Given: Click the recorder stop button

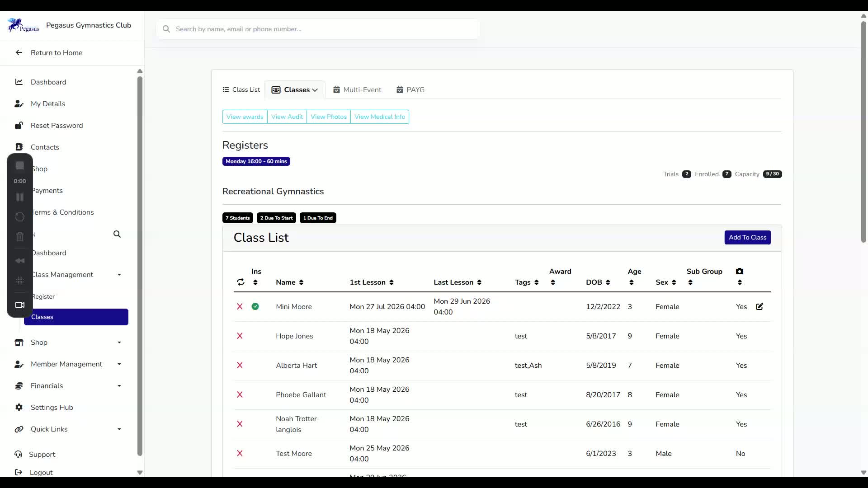Looking at the screenshot, I should (x=20, y=165).
